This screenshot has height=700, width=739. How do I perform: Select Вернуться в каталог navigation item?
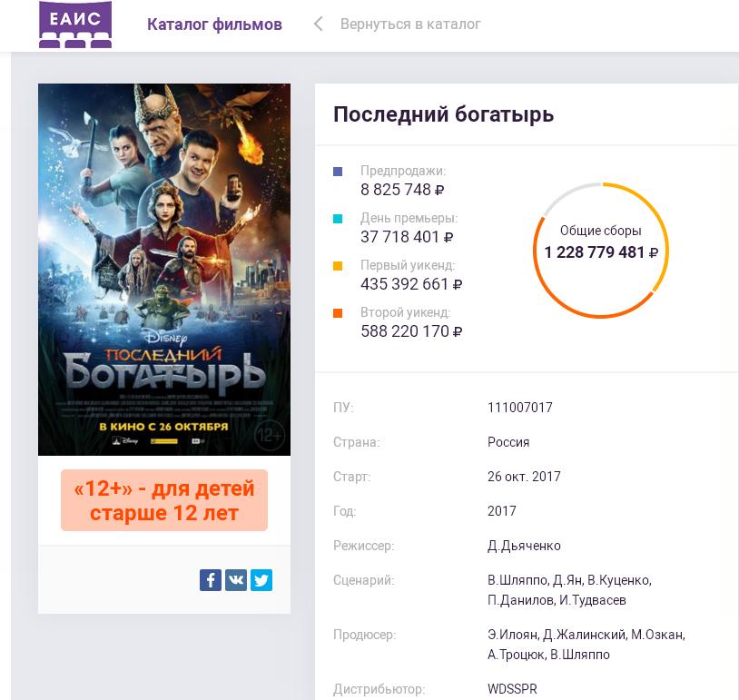pos(409,25)
